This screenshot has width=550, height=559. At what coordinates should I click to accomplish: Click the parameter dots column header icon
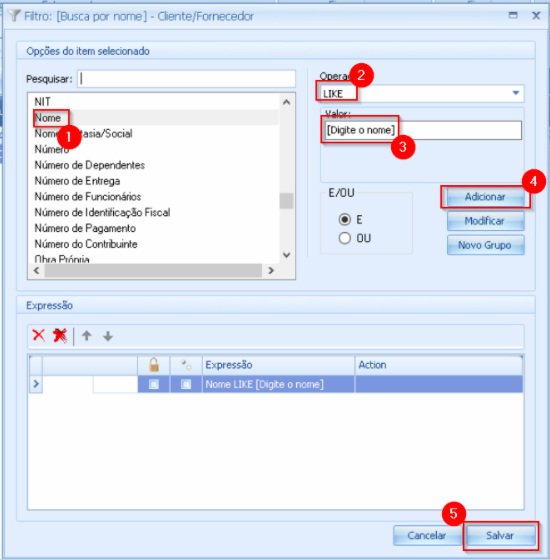click(x=186, y=365)
